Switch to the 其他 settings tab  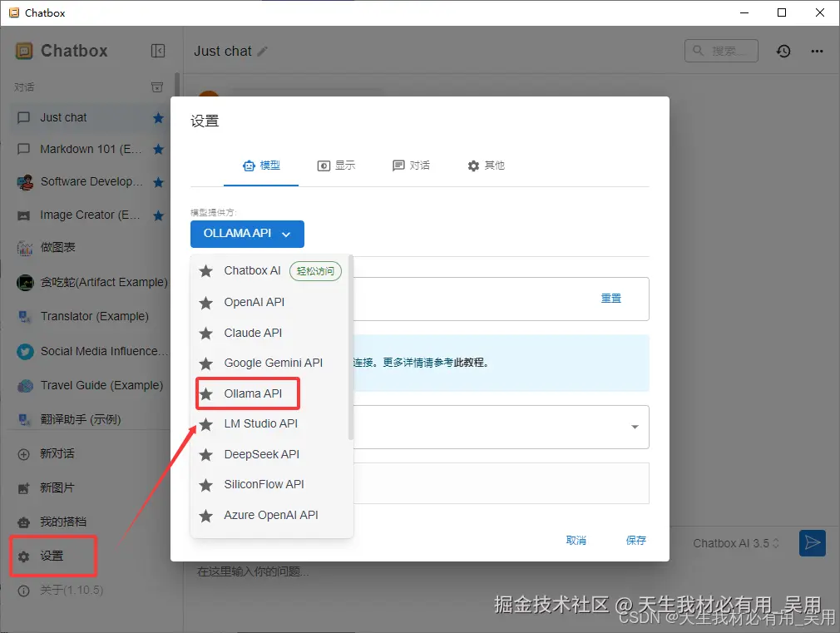[486, 165]
